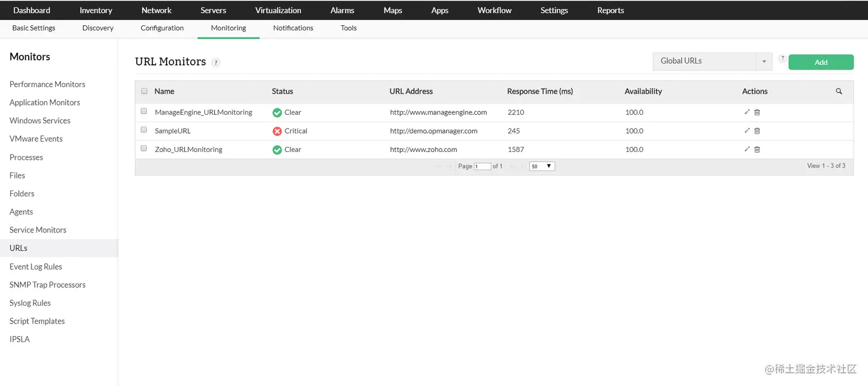Viewport: 868px width, 386px height.
Task: Edit the ManageEngine_URLMonitoring monitor
Action: click(x=746, y=112)
